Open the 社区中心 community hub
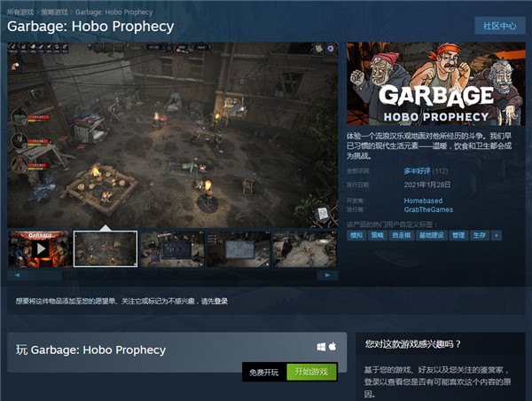The height and width of the screenshot is (401, 532). point(500,26)
